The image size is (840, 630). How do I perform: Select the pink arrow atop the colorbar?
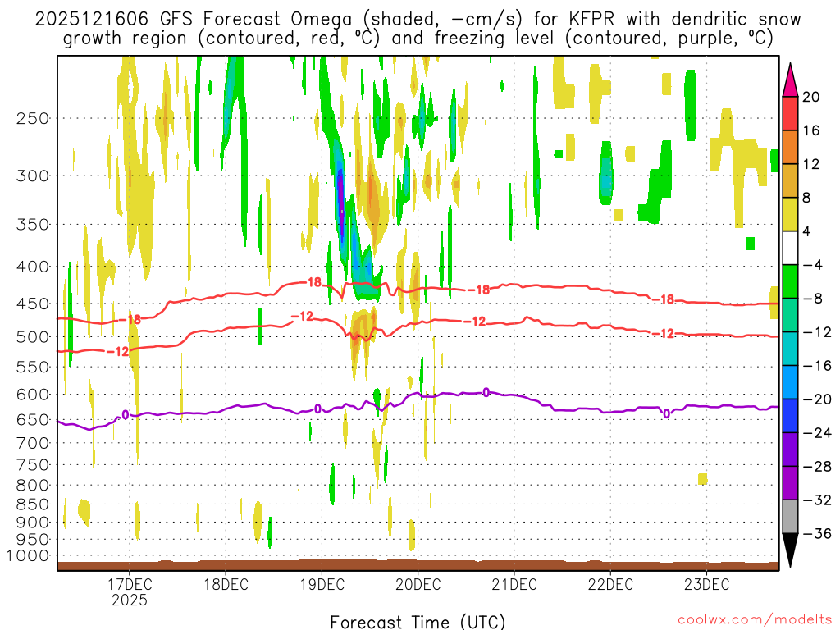click(x=791, y=80)
